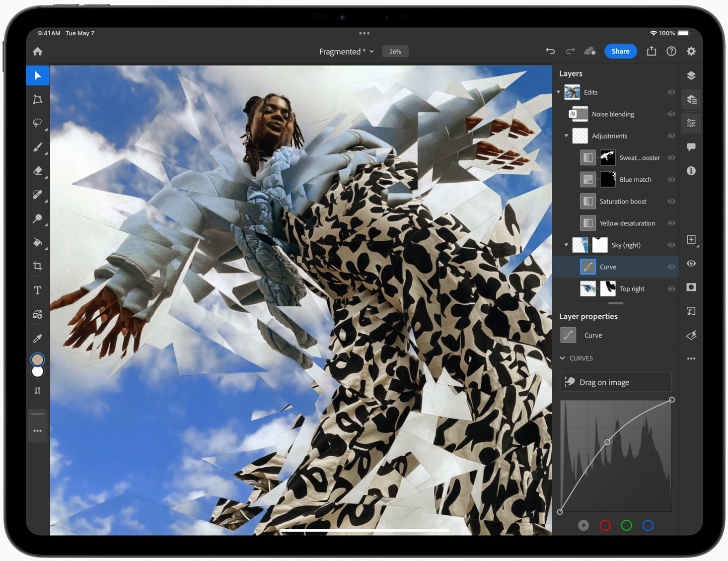Choose the Crop tool
The width and height of the screenshot is (728, 561).
(x=38, y=266)
